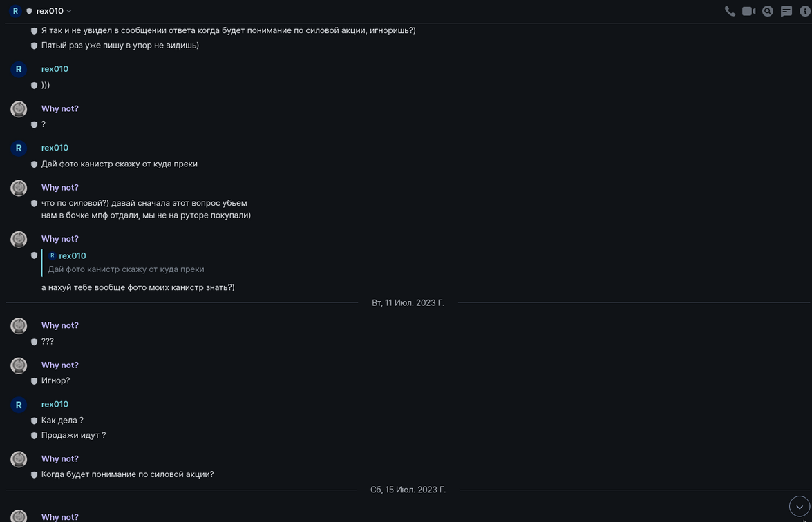Image resolution: width=812 pixels, height=522 pixels.
Task: Click the shield beside the ")))" message
Action: click(34, 86)
